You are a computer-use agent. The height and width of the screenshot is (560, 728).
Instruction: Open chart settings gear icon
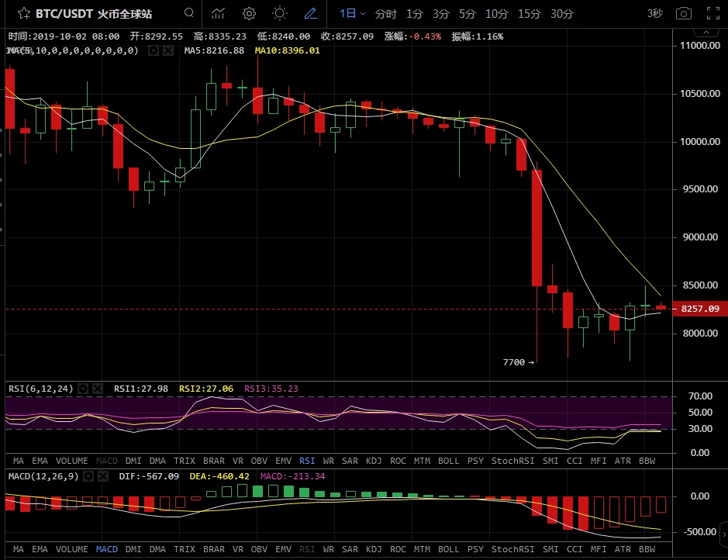tap(249, 13)
